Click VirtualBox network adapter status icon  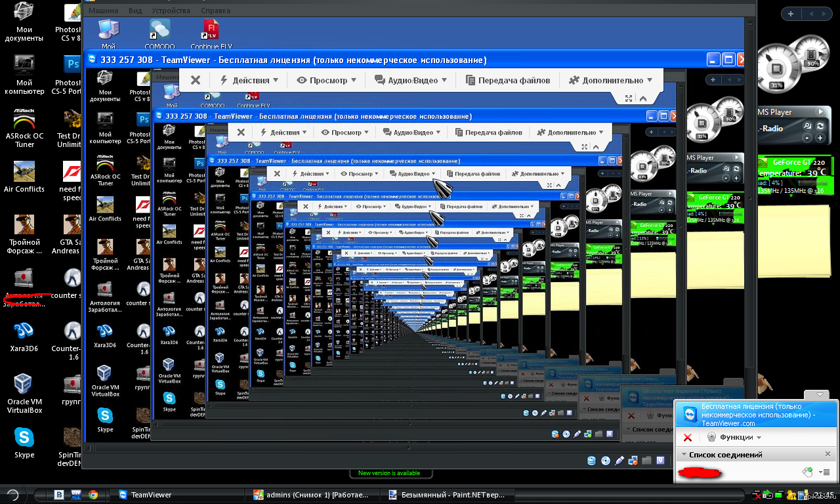(633, 461)
